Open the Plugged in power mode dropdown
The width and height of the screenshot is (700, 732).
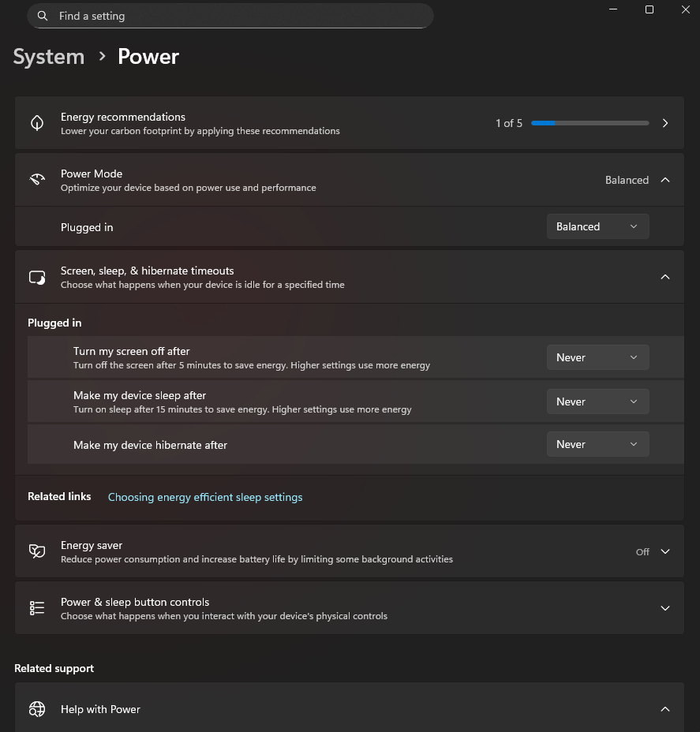(x=597, y=226)
